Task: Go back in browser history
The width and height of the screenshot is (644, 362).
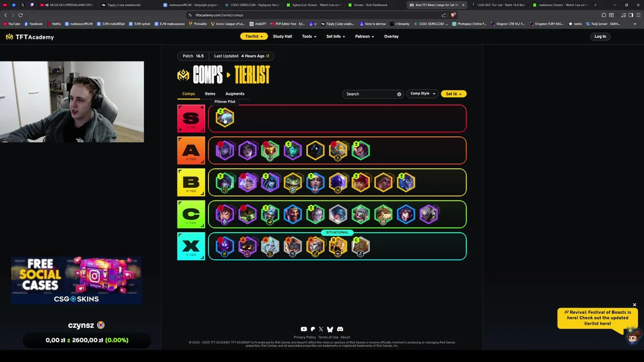Action: [6, 15]
